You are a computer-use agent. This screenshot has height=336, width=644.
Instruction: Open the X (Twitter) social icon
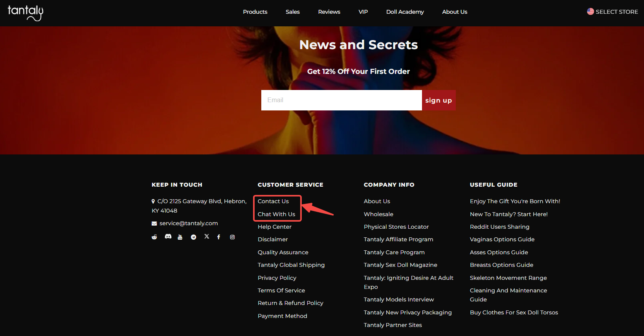207,237
